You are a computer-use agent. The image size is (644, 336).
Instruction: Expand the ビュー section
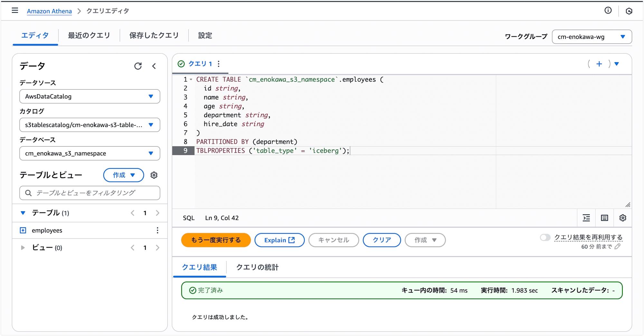[x=23, y=248]
